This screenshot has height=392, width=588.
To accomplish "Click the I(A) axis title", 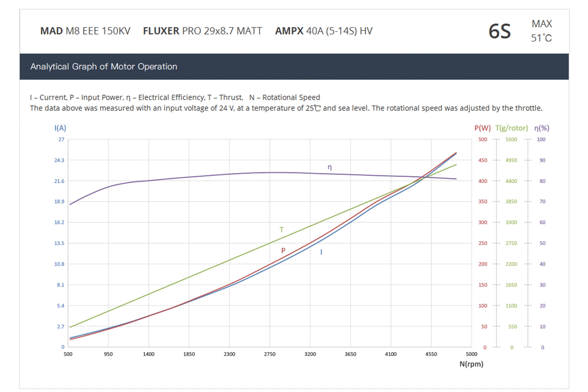I will point(60,128).
